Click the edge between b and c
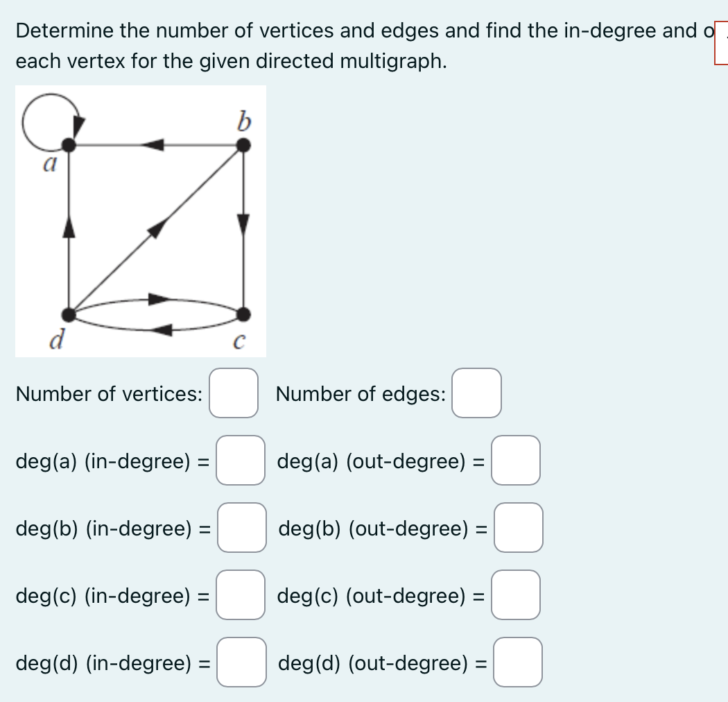728x702 pixels. tap(244, 229)
